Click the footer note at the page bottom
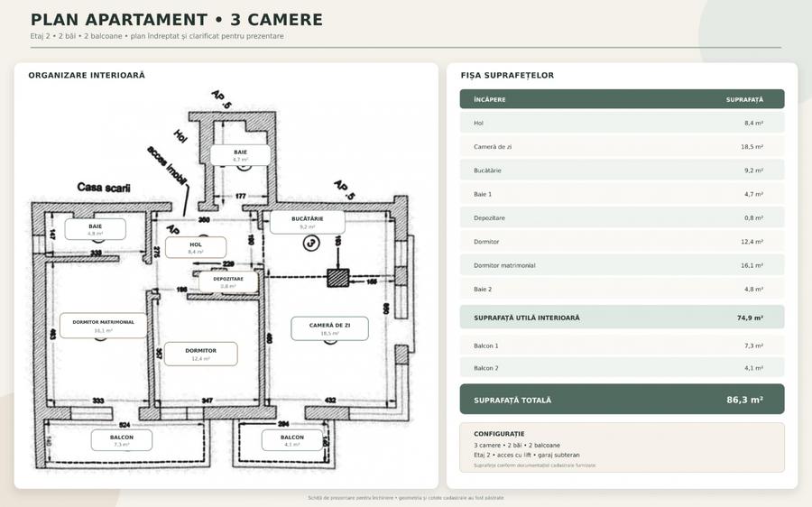The image size is (812, 507). [405, 498]
